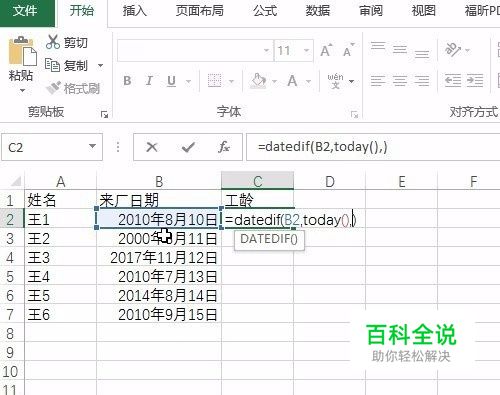Image resolution: width=500 pixels, height=395 pixels.
Task: Click the Bottom Align icon
Action: [422, 54]
